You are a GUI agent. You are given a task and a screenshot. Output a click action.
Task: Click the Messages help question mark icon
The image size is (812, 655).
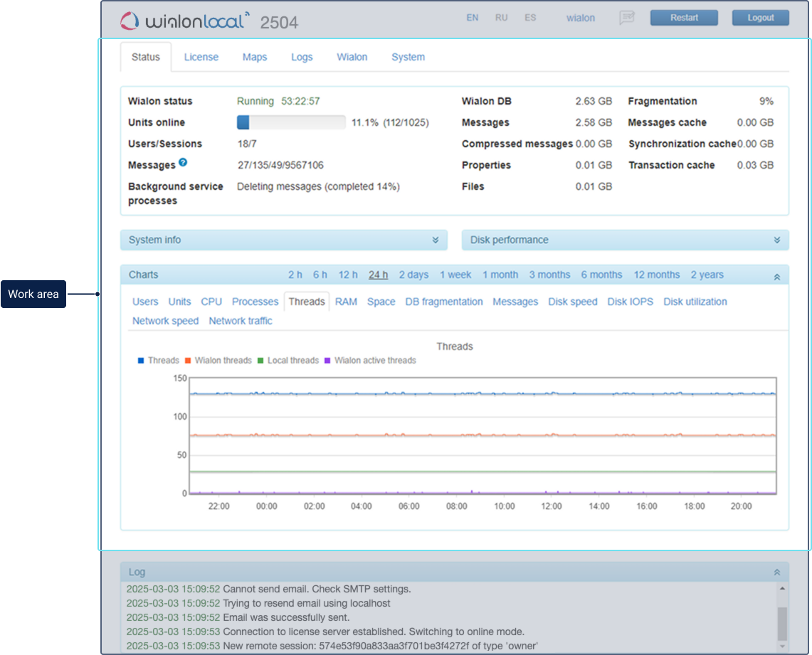coord(183,163)
